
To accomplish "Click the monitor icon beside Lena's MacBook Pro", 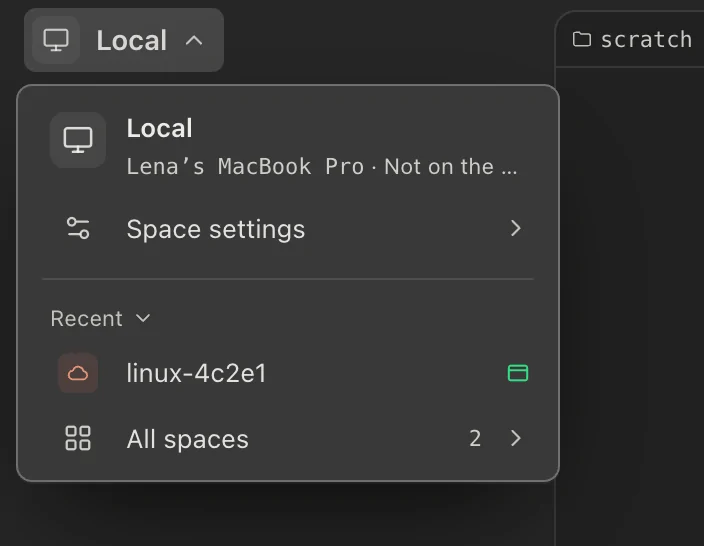I will (x=78, y=140).
